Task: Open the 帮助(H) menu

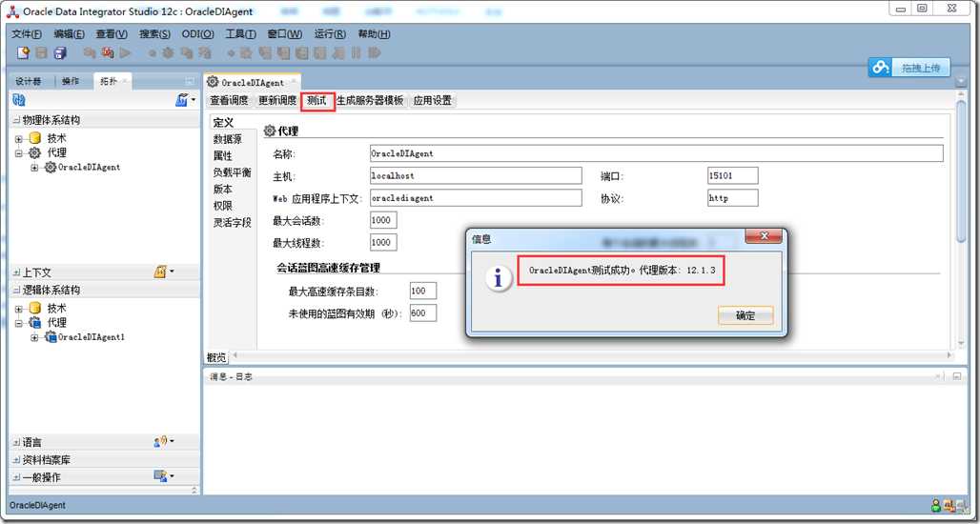Action: [x=375, y=34]
